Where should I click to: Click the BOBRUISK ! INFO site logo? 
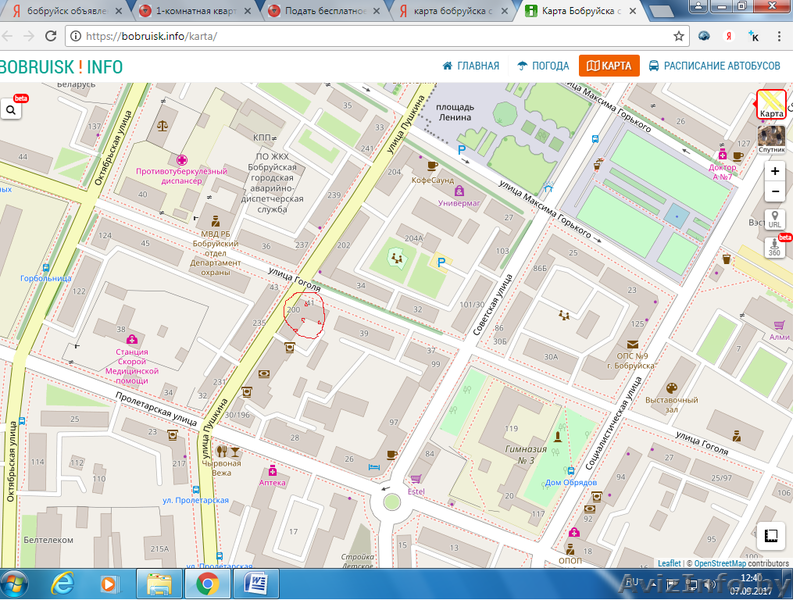point(62,67)
